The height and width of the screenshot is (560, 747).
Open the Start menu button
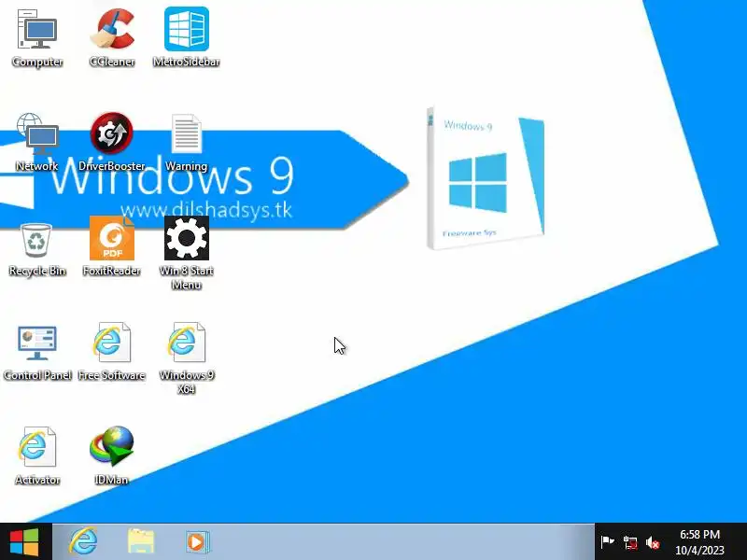pyautogui.click(x=25, y=541)
